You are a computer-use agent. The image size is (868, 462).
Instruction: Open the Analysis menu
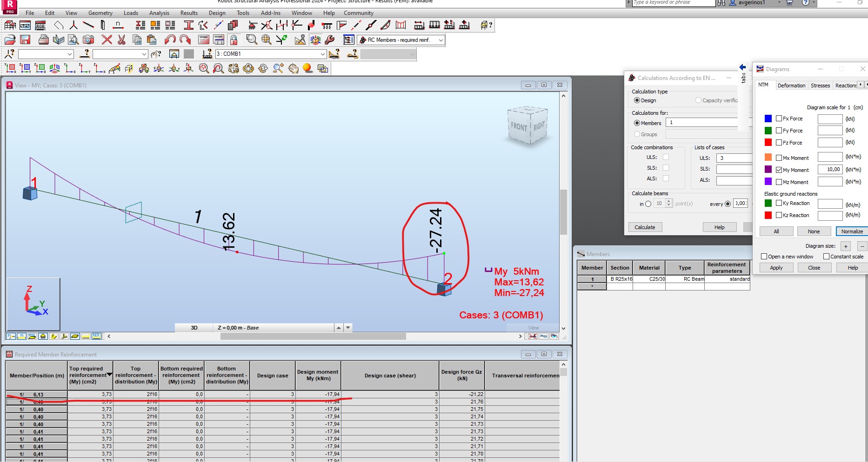click(x=159, y=13)
